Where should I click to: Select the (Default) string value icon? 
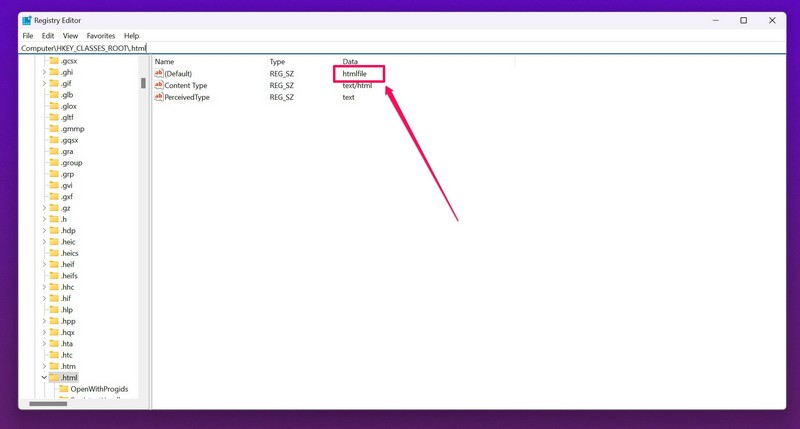point(159,73)
